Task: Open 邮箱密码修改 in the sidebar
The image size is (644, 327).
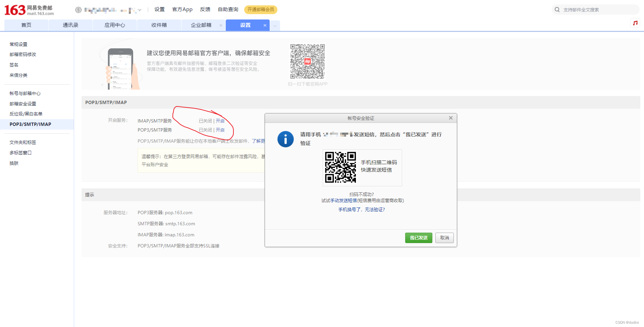Action: tap(23, 54)
